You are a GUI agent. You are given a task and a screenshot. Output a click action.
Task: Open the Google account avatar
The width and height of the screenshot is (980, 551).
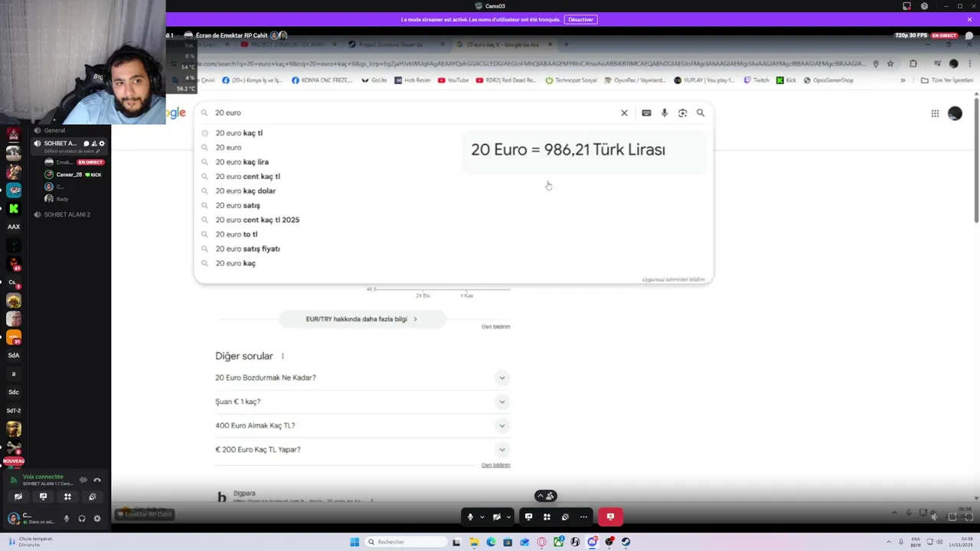(955, 113)
